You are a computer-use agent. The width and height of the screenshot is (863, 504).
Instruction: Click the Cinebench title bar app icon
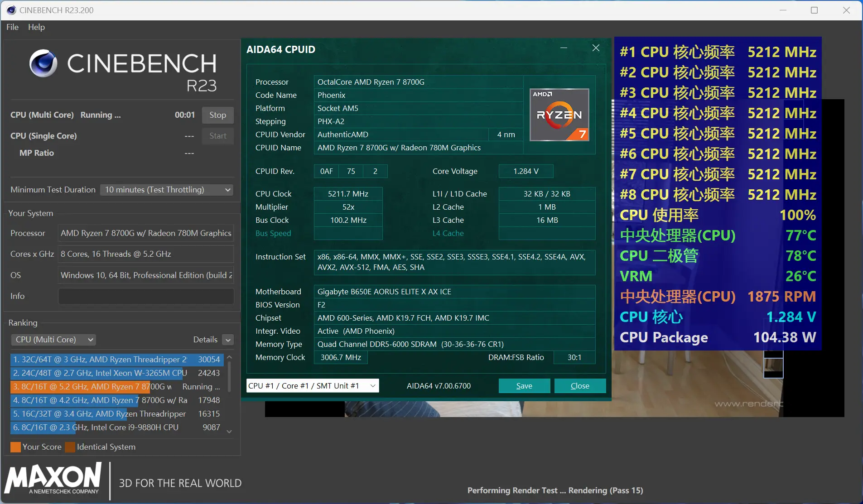pyautogui.click(x=11, y=10)
